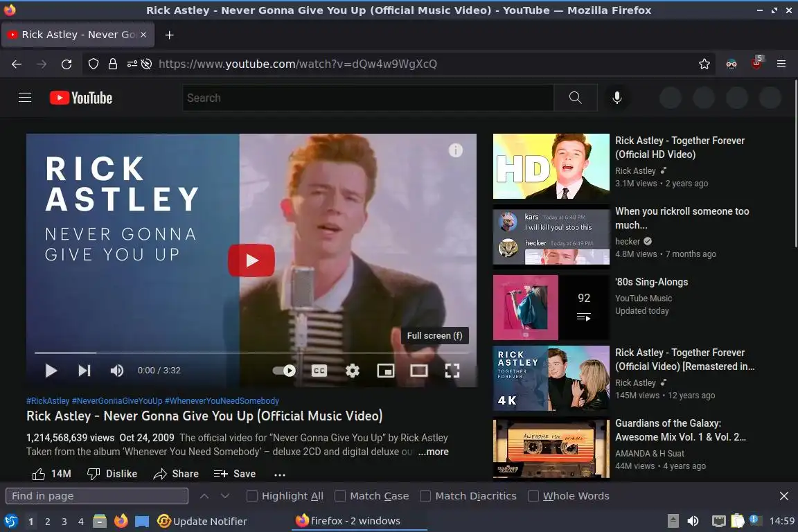The height and width of the screenshot is (532, 798).
Task: Jump to previous find match arrow
Action: (204, 496)
